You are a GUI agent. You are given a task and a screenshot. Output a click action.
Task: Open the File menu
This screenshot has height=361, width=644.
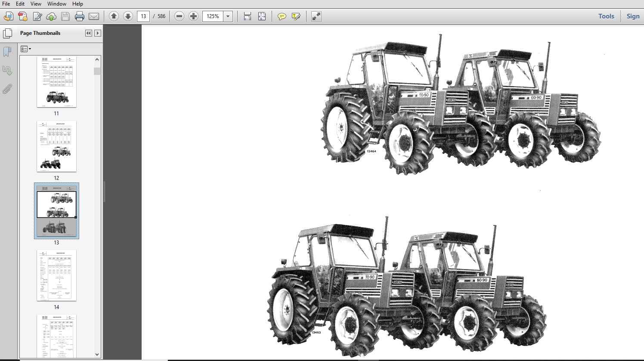6,4
